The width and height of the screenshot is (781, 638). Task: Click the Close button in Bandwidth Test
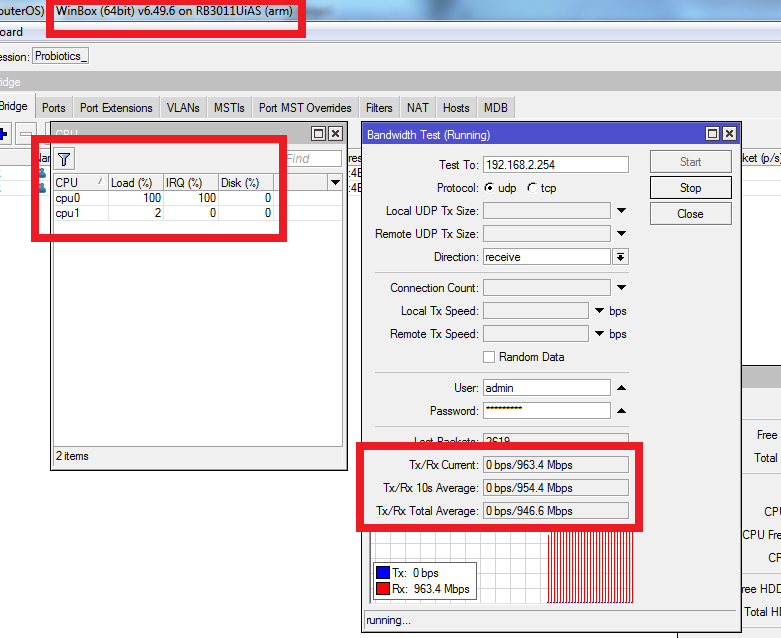690,214
